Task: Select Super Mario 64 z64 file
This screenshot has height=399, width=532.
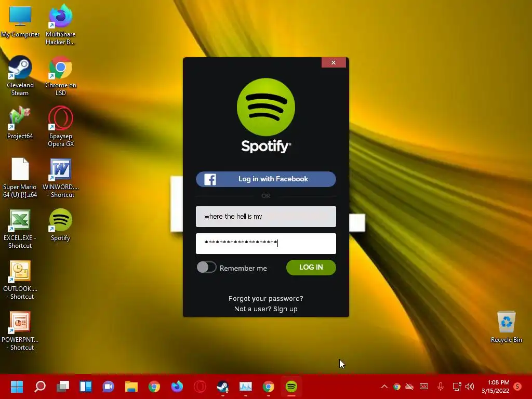Action: 20,177
